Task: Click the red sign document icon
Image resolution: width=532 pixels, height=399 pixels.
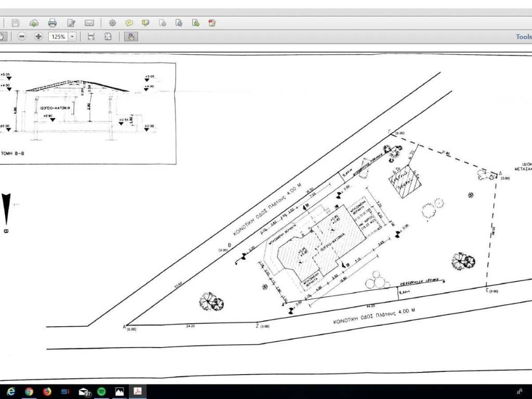Action: tap(212, 23)
